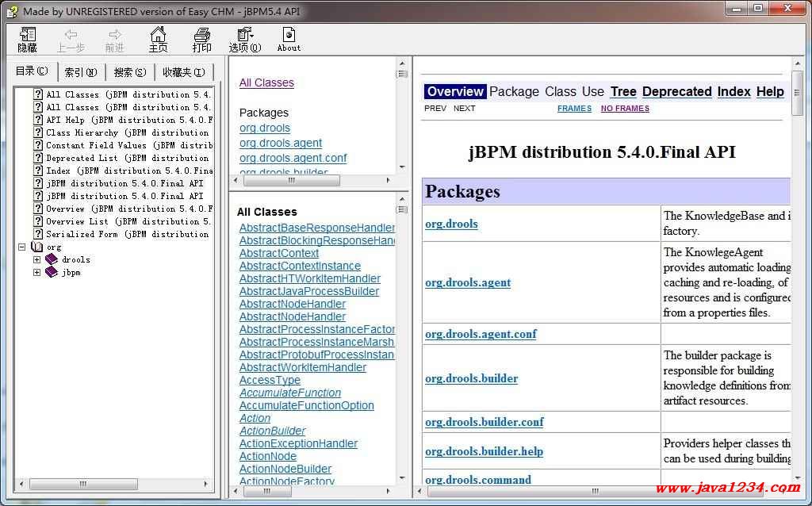Screen dimensions: 812x506
Task: Open the Options toolbar icon
Action: 245,40
